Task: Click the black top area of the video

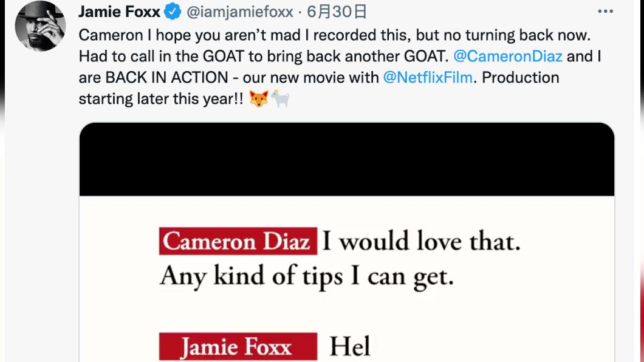Action: pyautogui.click(x=347, y=159)
